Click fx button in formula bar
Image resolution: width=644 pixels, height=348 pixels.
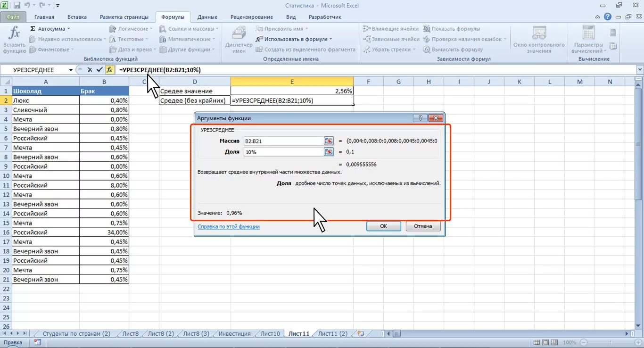tap(109, 70)
